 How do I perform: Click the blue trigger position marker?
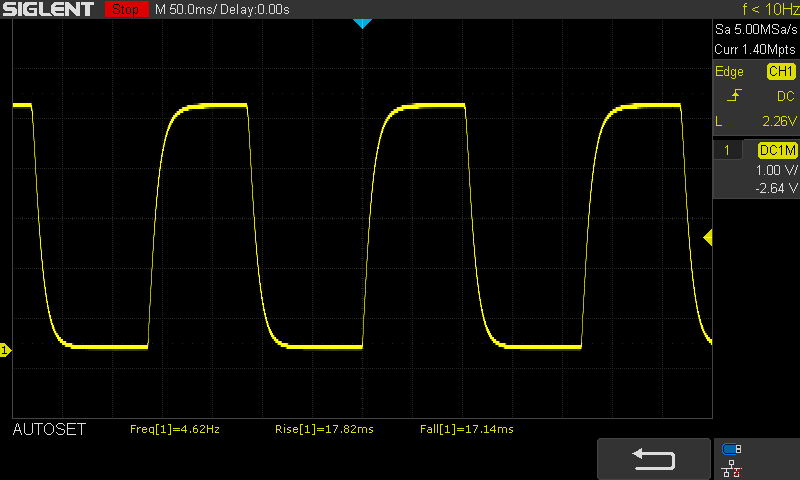(362, 23)
